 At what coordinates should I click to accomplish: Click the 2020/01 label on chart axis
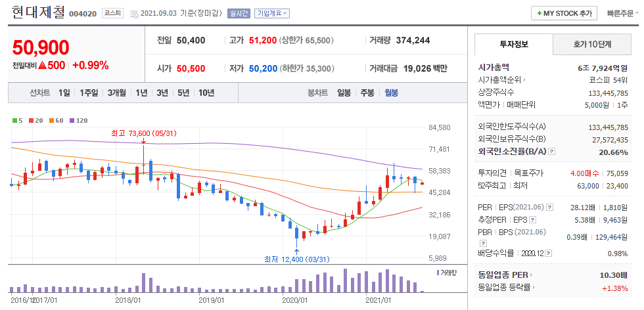pos(295,299)
